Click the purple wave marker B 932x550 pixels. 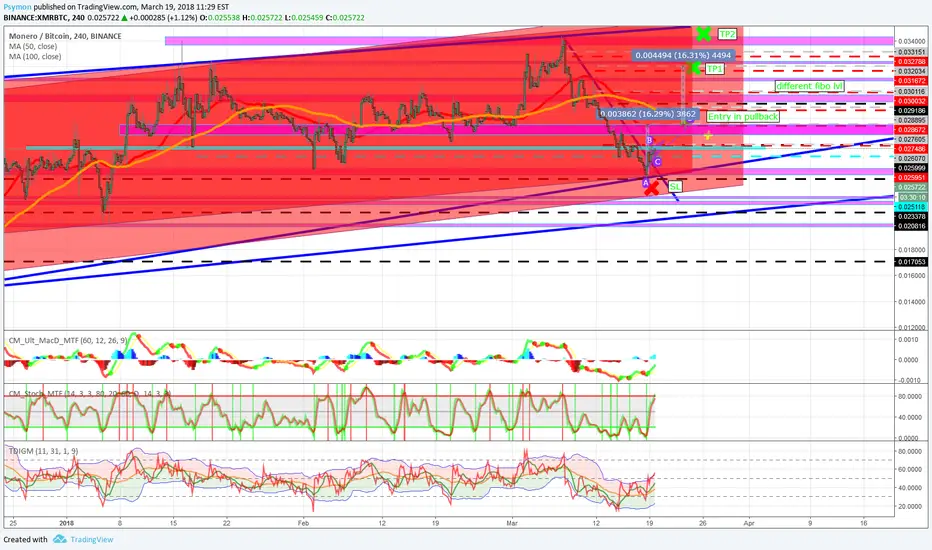pyautogui.click(x=650, y=140)
